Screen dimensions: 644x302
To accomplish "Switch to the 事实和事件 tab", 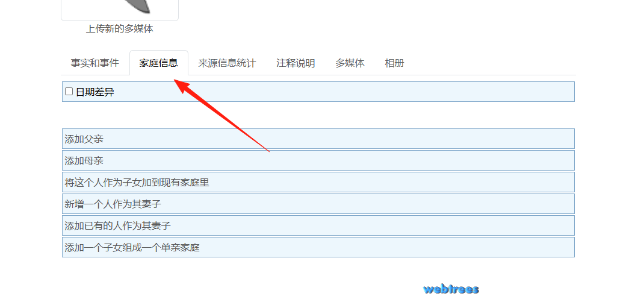I will coord(95,63).
